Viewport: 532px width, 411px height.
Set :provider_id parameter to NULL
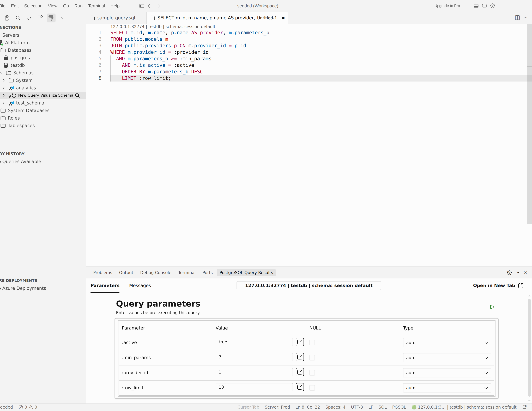[312, 373]
